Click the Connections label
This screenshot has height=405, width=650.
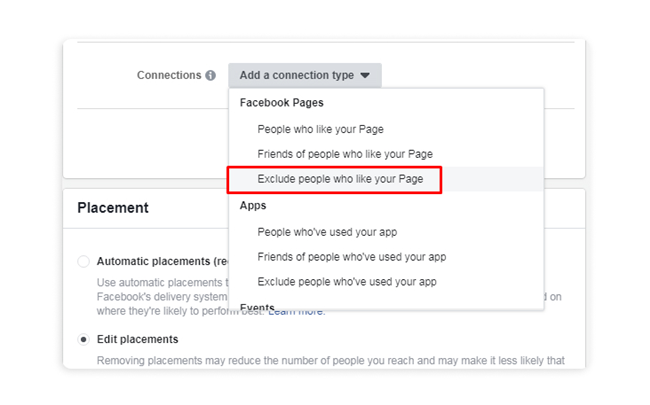(169, 75)
